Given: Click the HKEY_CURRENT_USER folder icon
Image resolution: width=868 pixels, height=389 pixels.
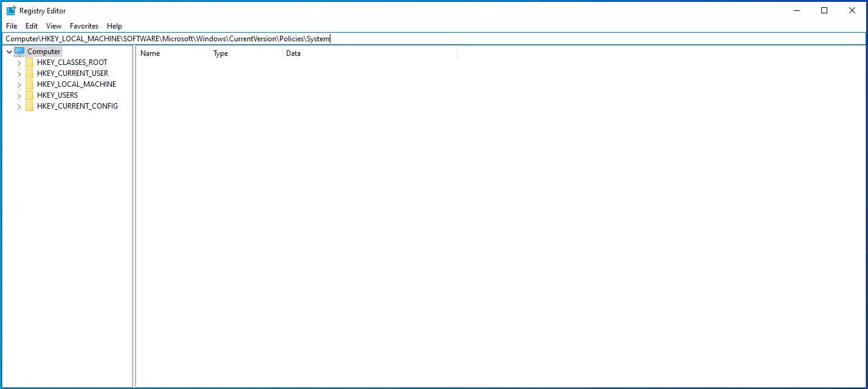Looking at the screenshot, I should 30,73.
